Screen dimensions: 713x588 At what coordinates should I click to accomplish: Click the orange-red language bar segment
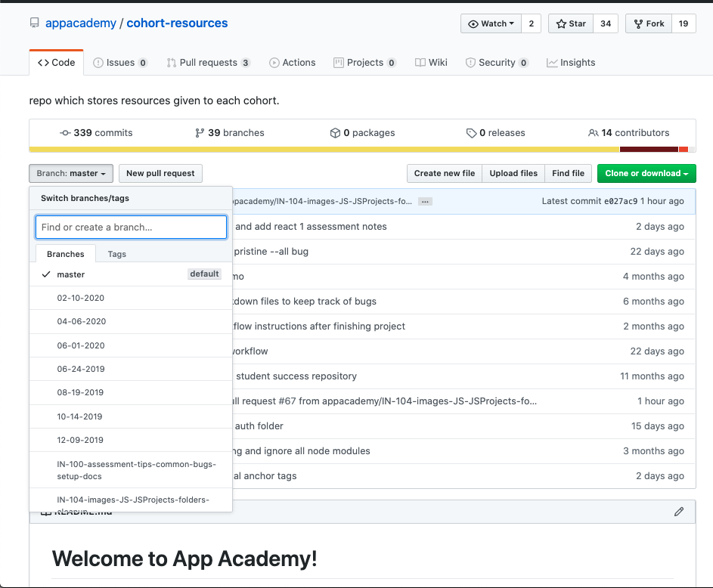683,150
